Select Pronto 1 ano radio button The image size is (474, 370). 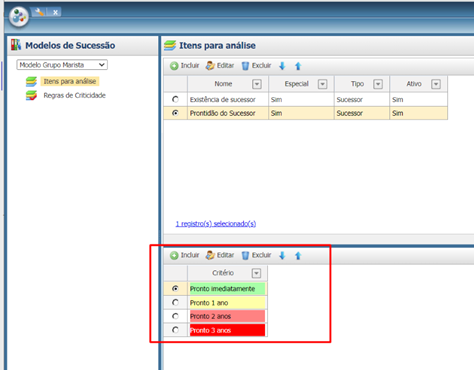click(175, 302)
